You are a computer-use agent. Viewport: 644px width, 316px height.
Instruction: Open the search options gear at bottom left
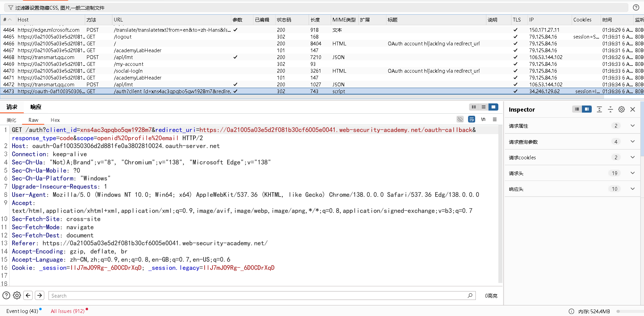(x=17, y=296)
